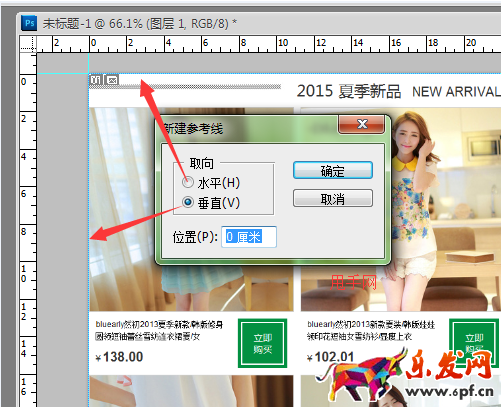Select the 水平(H) orientation radio button

188,182
